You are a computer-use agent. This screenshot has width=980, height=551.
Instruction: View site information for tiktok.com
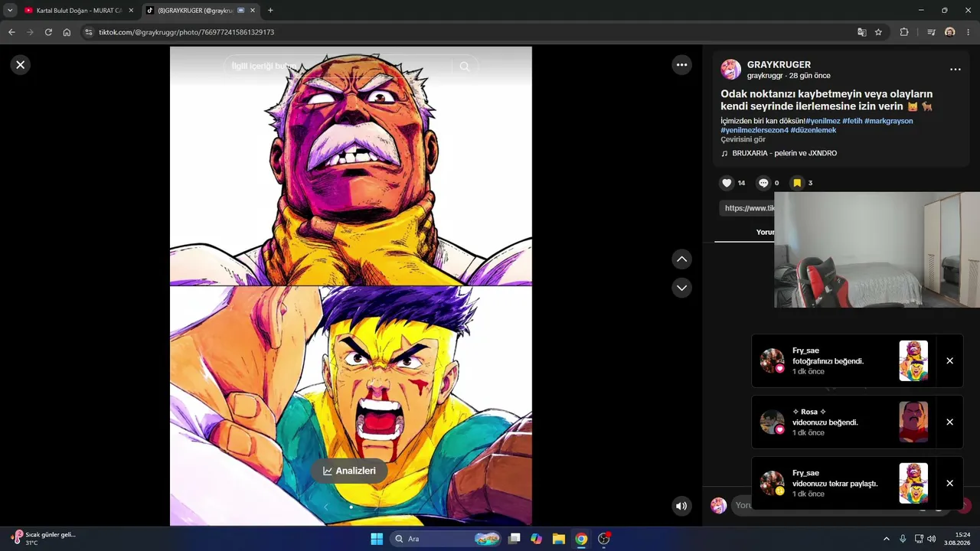click(89, 32)
